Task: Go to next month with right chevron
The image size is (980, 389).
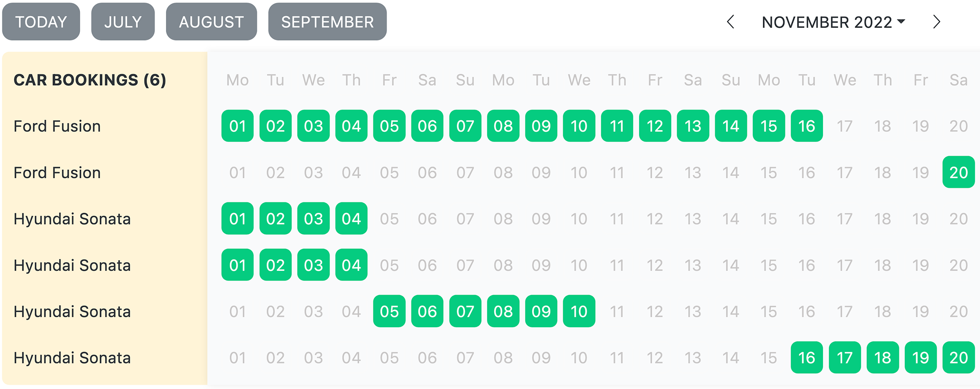Action: click(937, 22)
